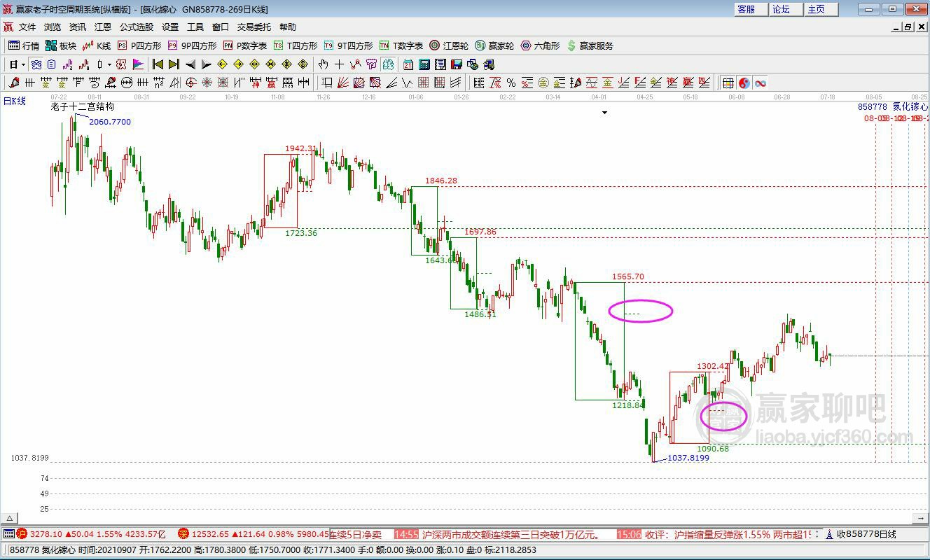The height and width of the screenshot is (560, 930).
Task: Jump to last bar with skip-to-end icon
Action: [174, 64]
